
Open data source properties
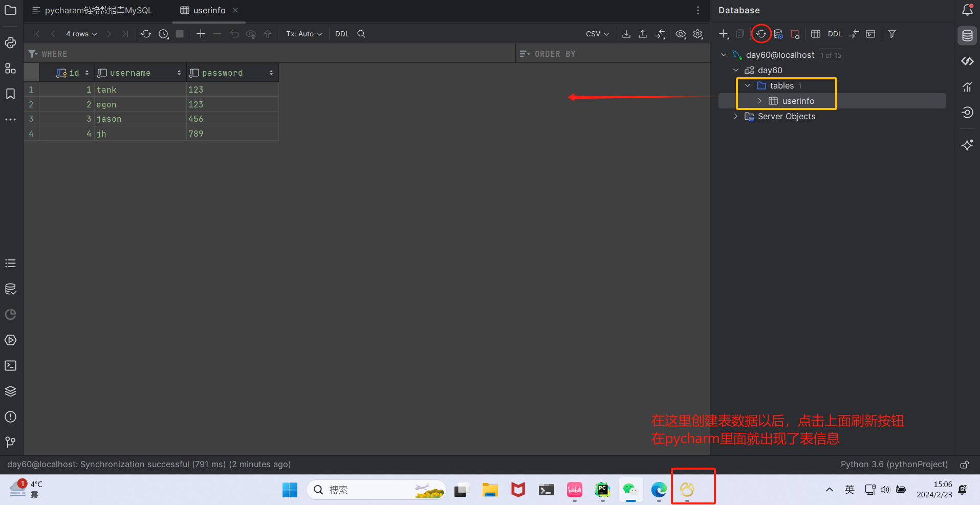tap(778, 34)
